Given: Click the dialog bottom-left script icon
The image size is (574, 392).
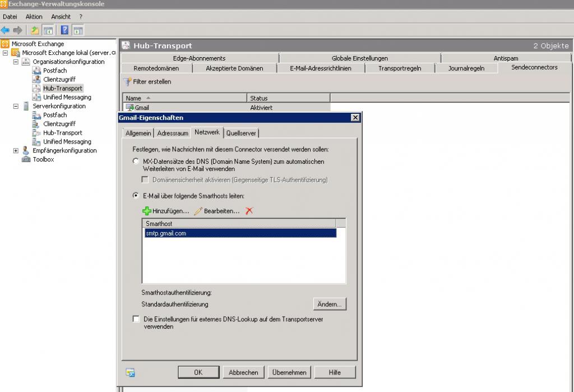Looking at the screenshot, I should (130, 372).
